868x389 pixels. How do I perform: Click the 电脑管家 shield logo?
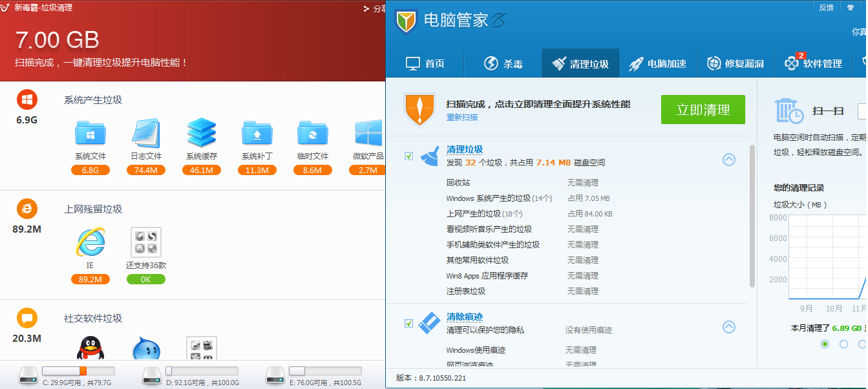click(x=405, y=21)
